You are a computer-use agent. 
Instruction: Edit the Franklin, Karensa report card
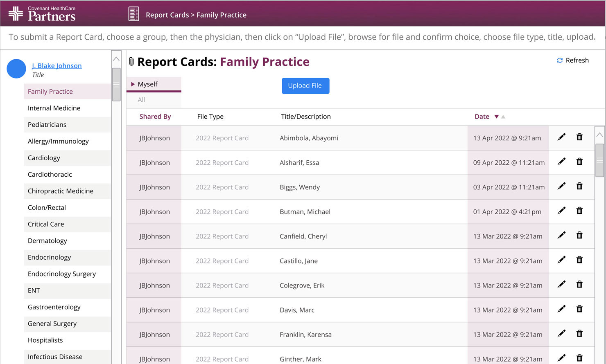click(x=561, y=333)
